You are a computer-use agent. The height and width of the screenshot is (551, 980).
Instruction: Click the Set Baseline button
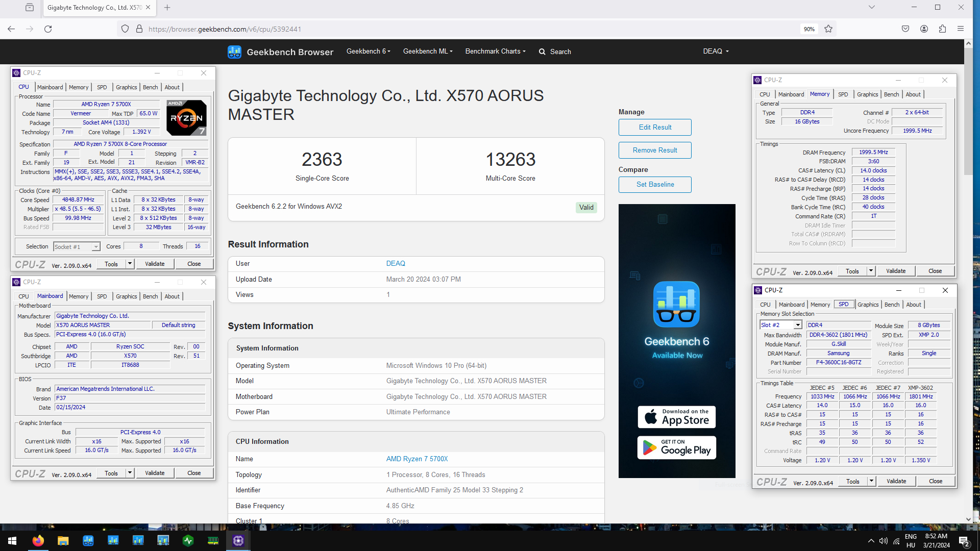(x=655, y=185)
